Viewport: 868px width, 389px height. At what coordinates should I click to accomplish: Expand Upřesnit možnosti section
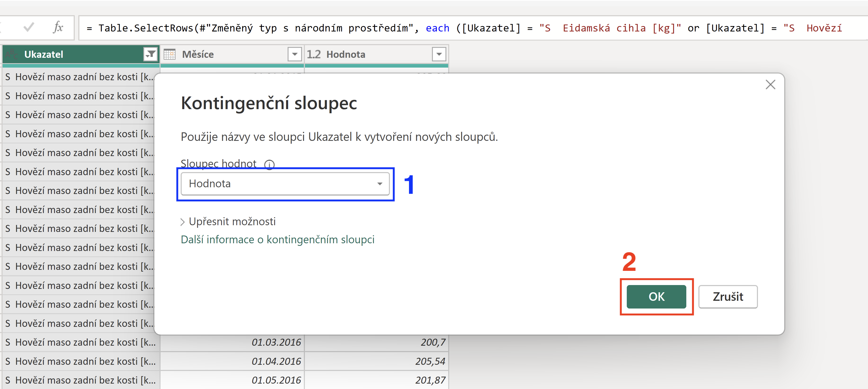pos(228,222)
